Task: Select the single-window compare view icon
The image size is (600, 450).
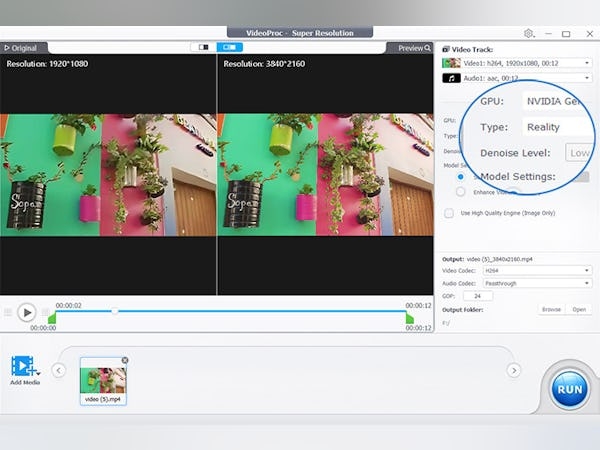Action: (204, 47)
